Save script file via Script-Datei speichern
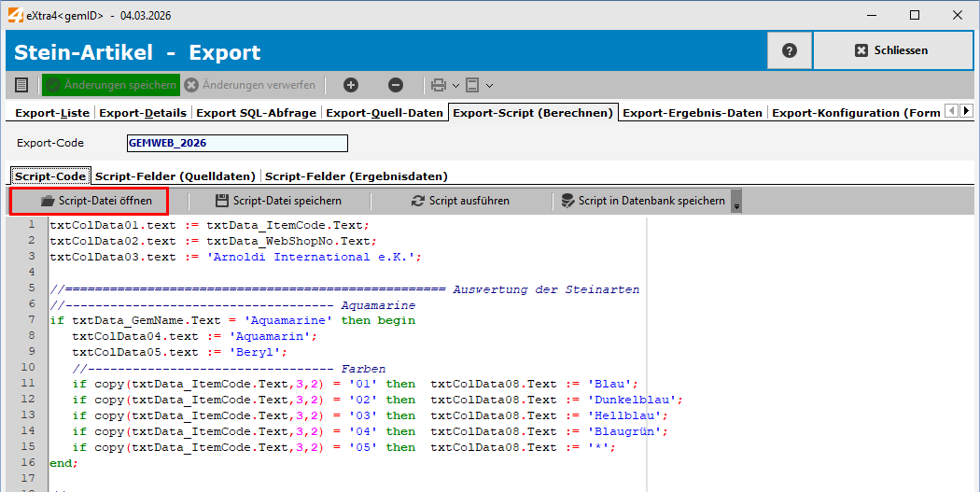 click(x=278, y=201)
